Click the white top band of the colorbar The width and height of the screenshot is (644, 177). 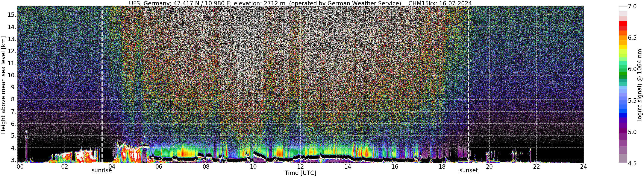(x=623, y=9)
